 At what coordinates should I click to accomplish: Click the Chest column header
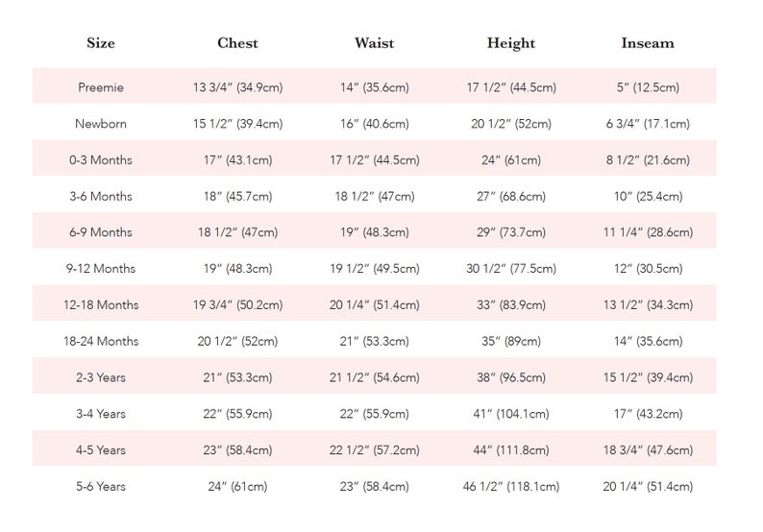[237, 43]
